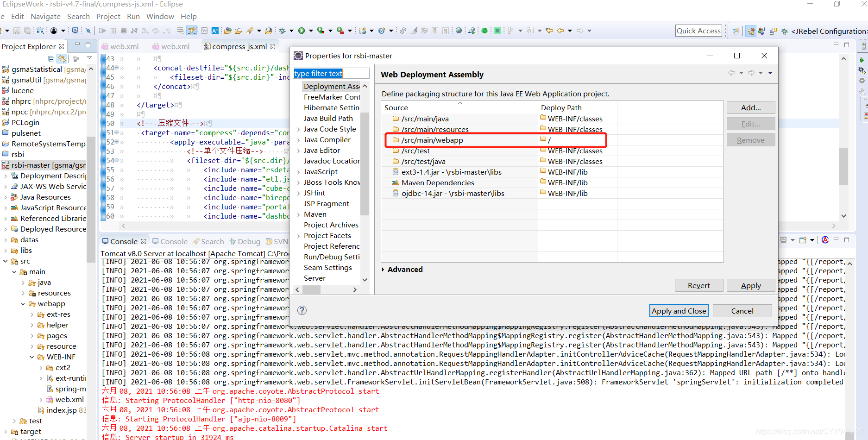This screenshot has height=440, width=868.
Task: Click the Run External Tools icon
Action: (x=340, y=31)
